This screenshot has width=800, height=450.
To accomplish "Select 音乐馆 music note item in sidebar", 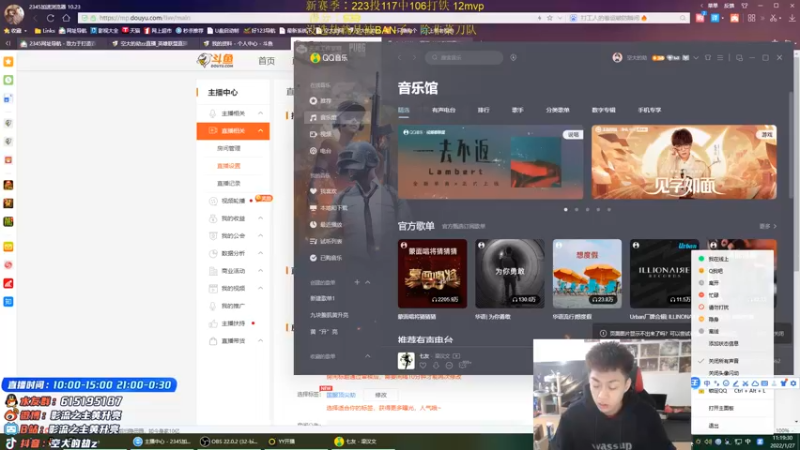I will coord(323,117).
